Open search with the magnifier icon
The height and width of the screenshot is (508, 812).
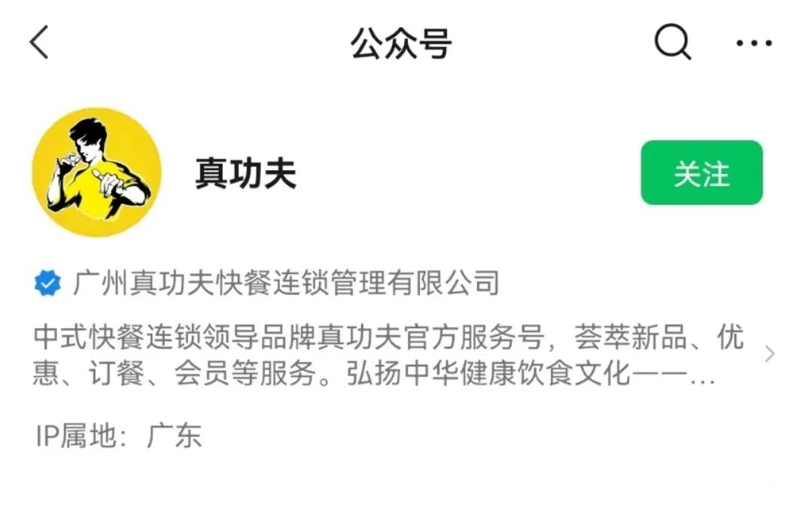(x=673, y=42)
